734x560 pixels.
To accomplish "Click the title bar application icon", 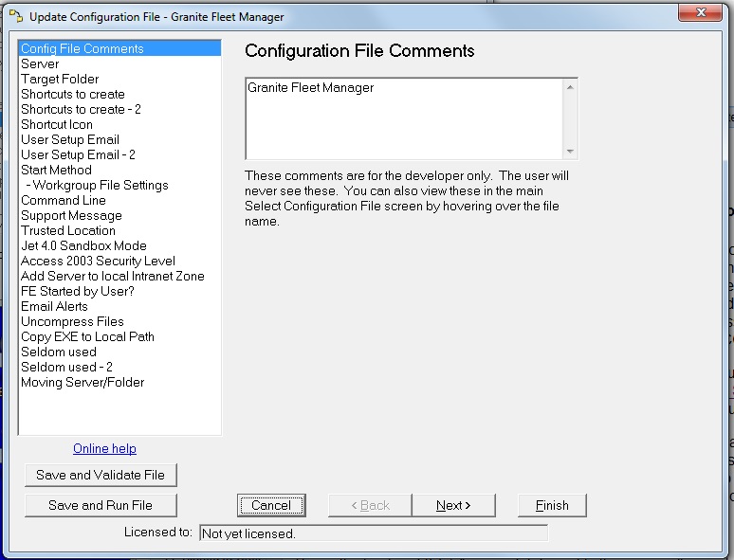I will [16, 17].
